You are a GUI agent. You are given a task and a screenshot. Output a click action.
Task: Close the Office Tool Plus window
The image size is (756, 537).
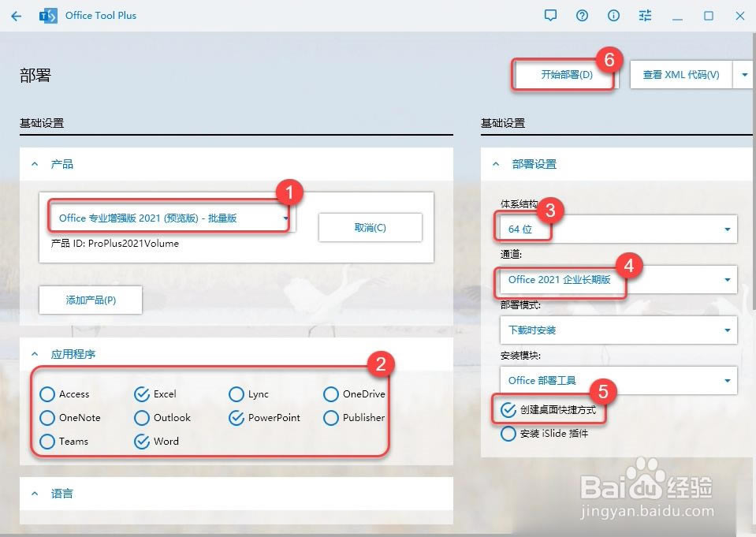(x=740, y=16)
